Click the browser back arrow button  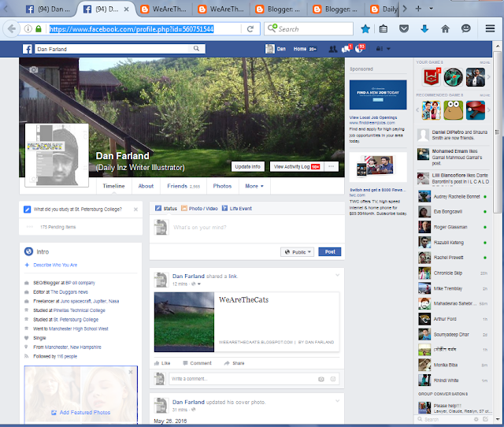coord(12,29)
